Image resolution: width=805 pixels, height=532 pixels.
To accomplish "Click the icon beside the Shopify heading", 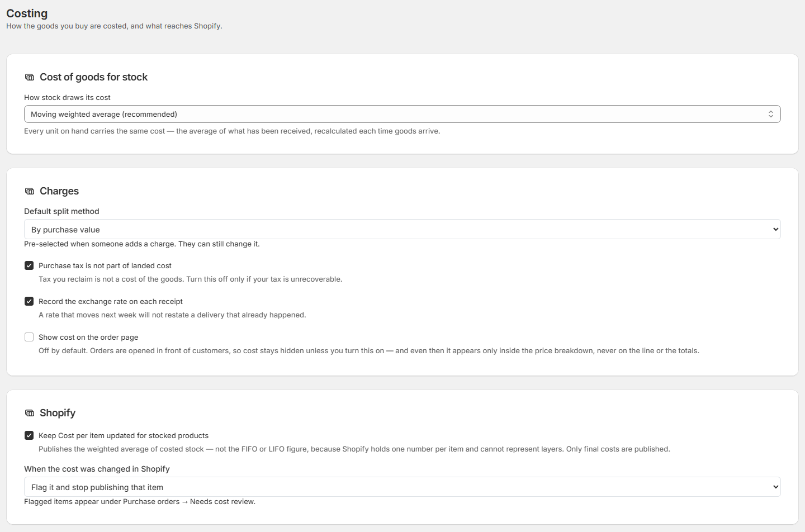I will pyautogui.click(x=30, y=413).
